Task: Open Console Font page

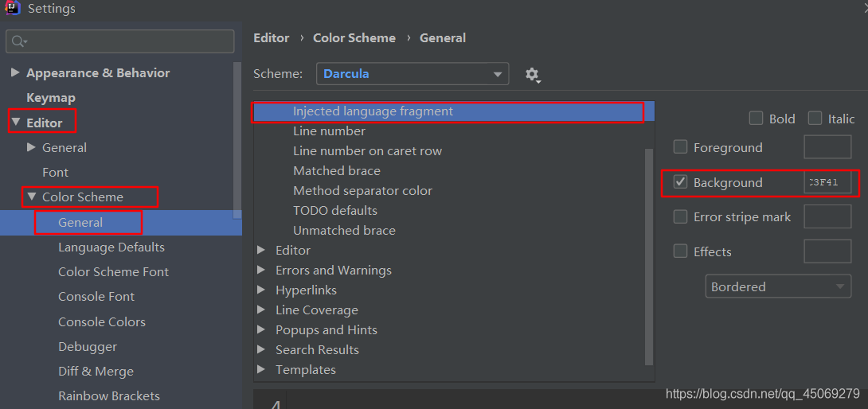Action: [96, 297]
